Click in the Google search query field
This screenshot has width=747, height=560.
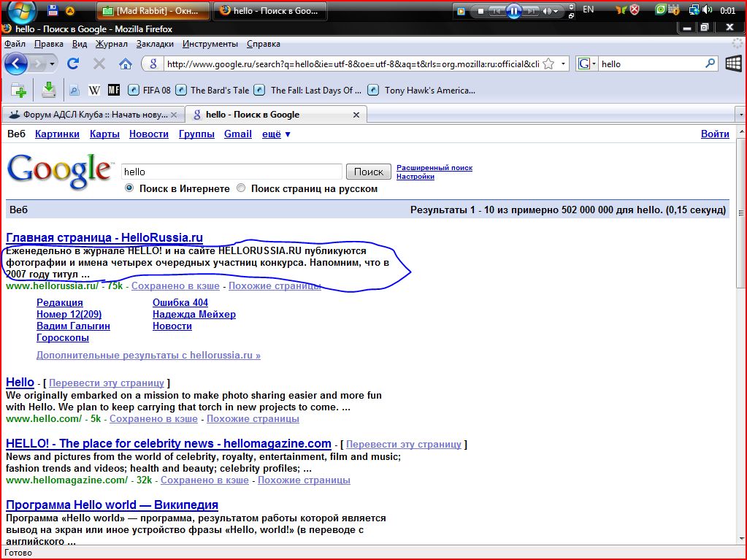(x=231, y=172)
